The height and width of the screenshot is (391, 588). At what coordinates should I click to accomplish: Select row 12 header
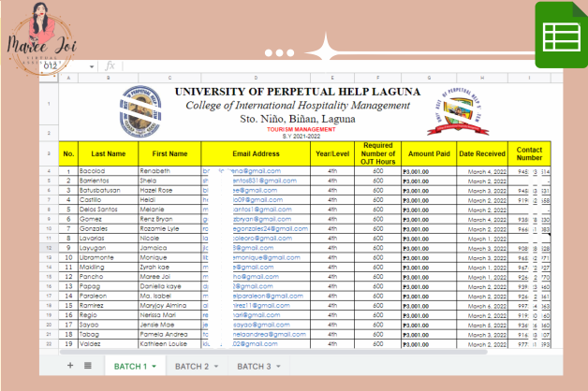click(49, 248)
